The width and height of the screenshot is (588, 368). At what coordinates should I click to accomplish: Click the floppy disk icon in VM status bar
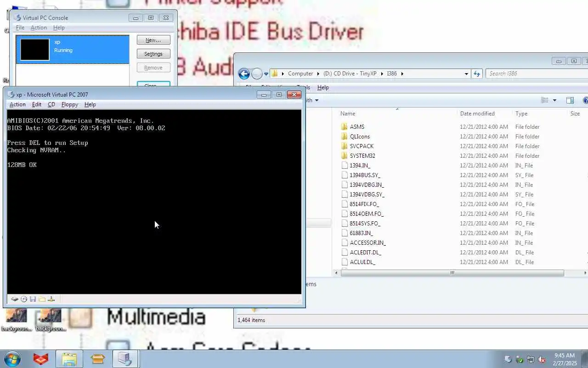[x=33, y=299]
